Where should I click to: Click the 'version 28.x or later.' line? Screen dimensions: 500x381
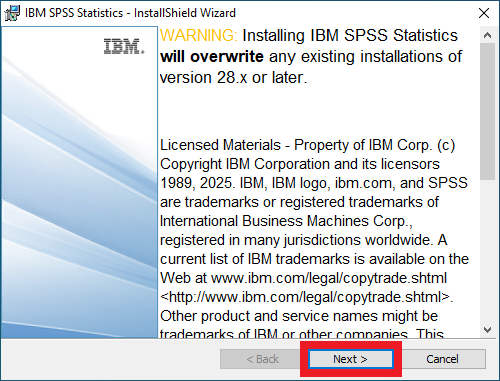tap(233, 78)
